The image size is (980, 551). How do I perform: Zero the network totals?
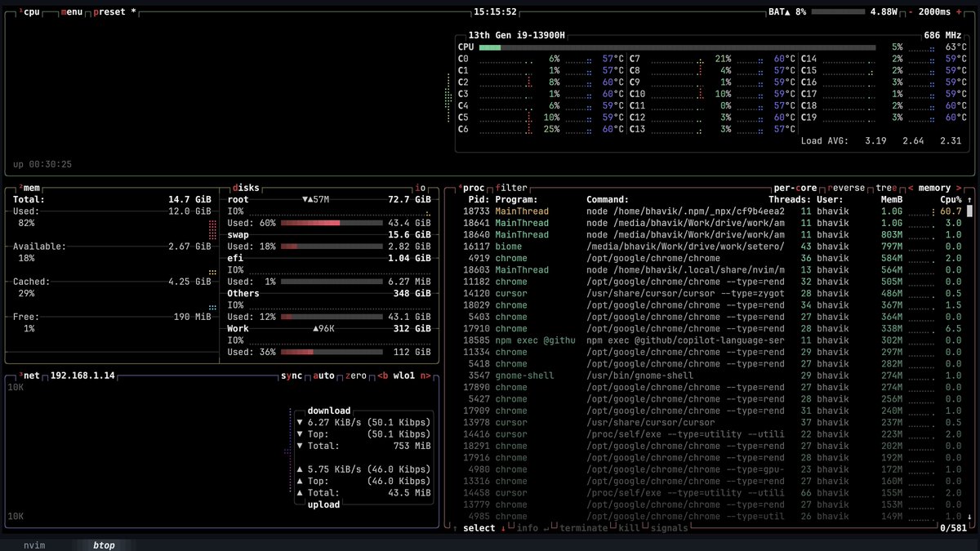(355, 375)
